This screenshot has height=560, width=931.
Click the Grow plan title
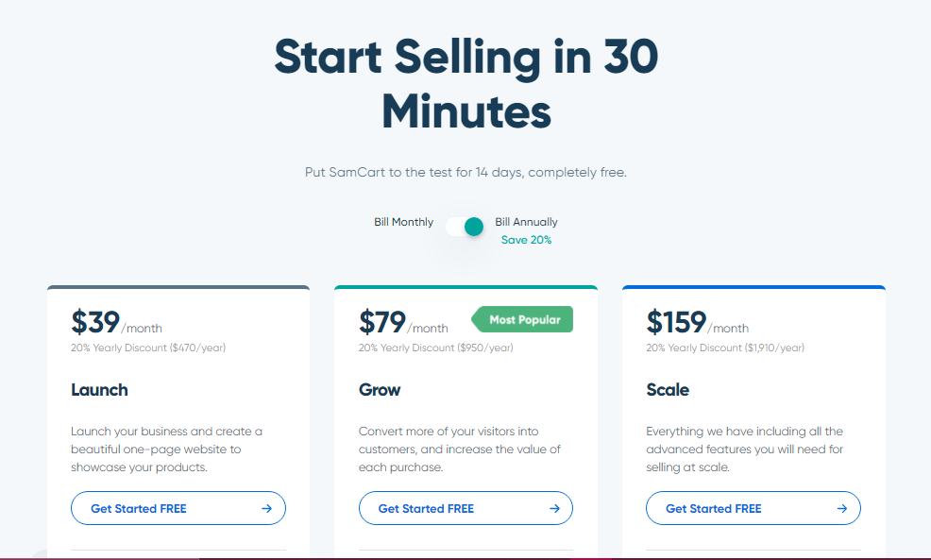380,390
